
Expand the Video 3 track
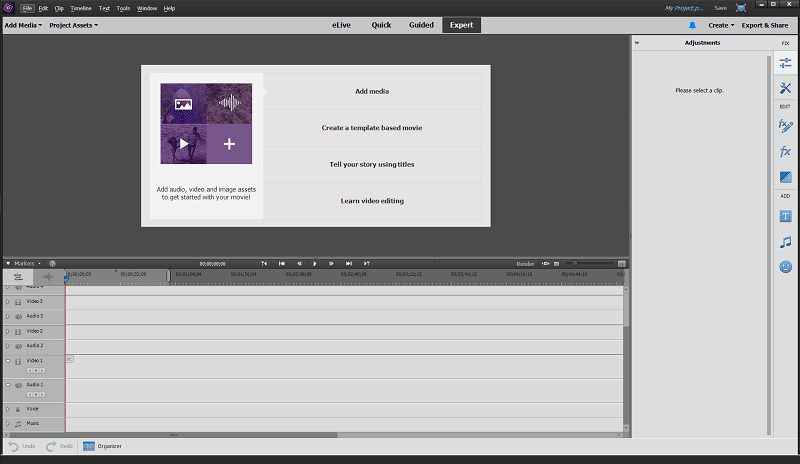click(8, 302)
